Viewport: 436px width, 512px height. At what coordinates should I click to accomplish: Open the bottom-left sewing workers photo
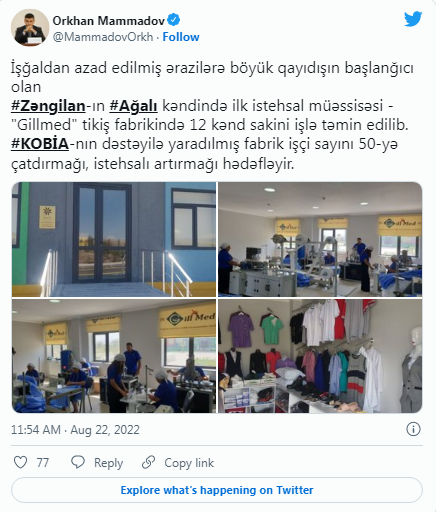[x=114, y=356]
